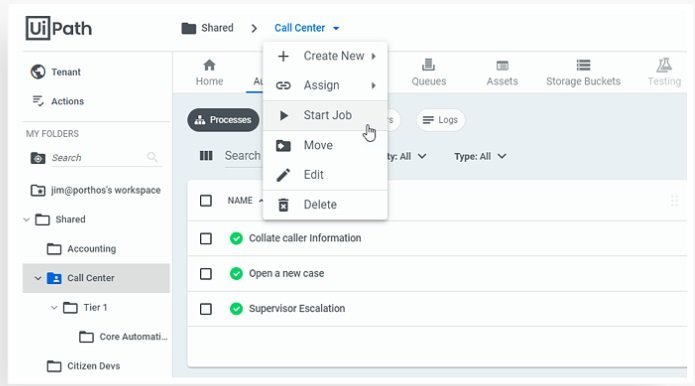
Task: Collapse the Tier 1 folder chevron
Action: click(x=54, y=307)
